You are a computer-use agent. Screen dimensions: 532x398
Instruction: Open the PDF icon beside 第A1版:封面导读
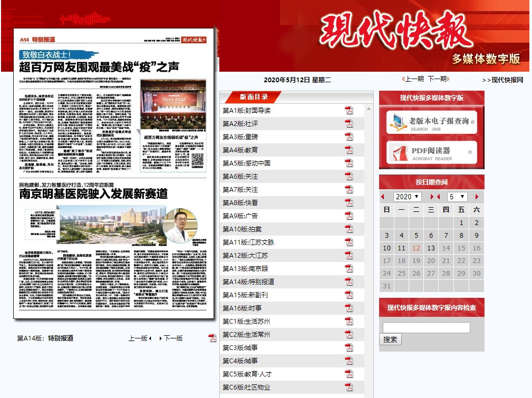coord(348,110)
